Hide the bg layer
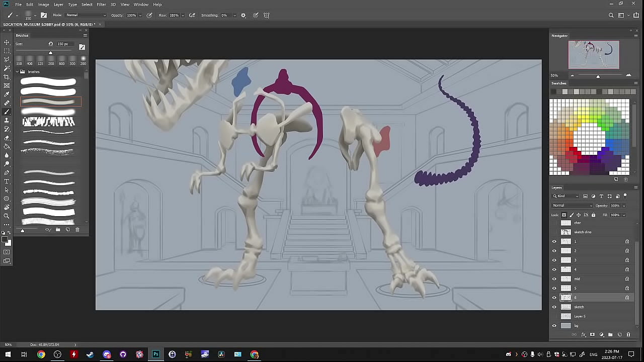This screenshot has width=644, height=362. tap(554, 326)
